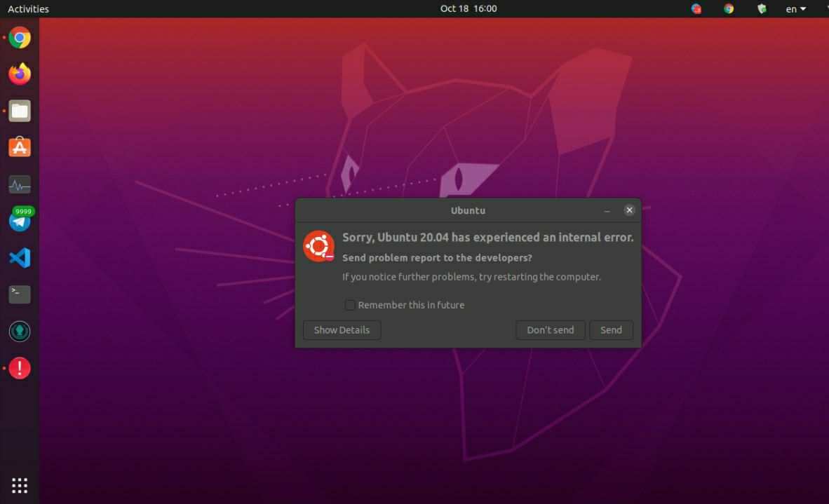Viewport: 829px width, 504px height.
Task: Click the Chrome tray icon in top bar
Action: coord(729,8)
